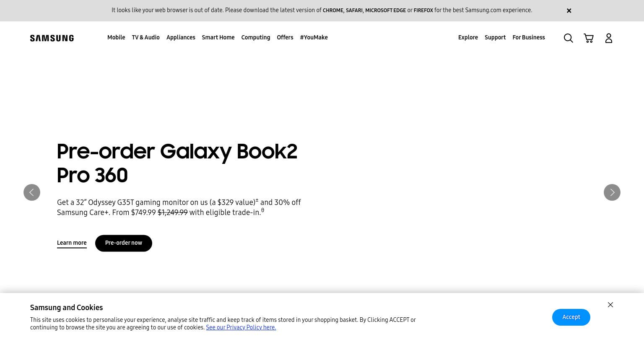Open the TV & Audio menu
Viewport: 644px width, 342px height.
click(146, 38)
